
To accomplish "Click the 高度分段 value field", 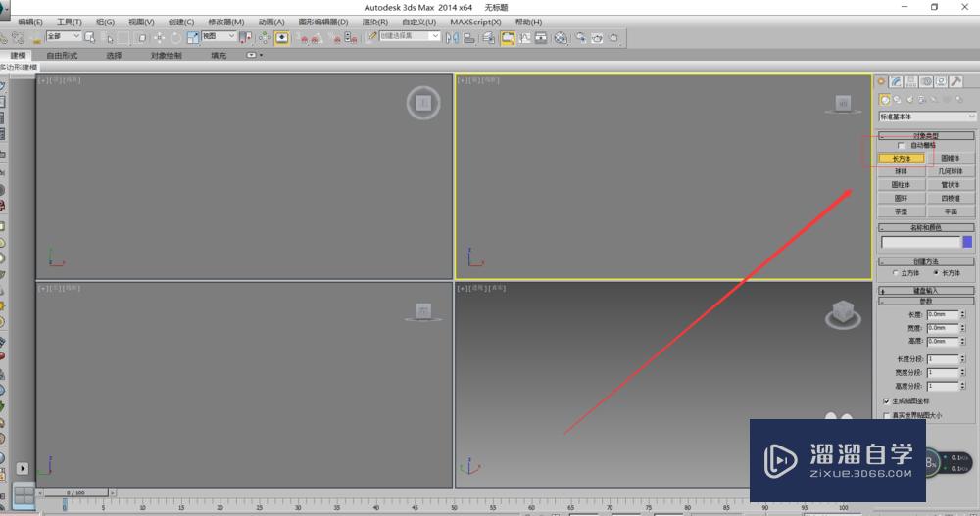I will pyautogui.click(x=943, y=386).
